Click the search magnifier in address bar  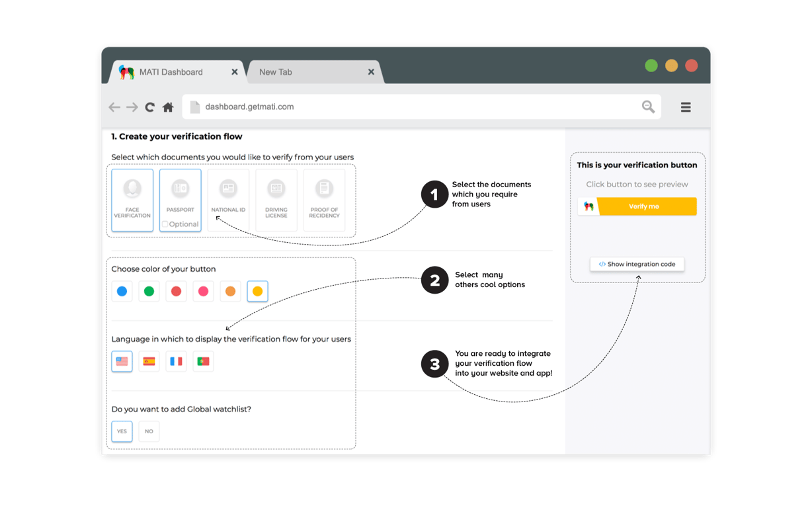click(x=648, y=106)
